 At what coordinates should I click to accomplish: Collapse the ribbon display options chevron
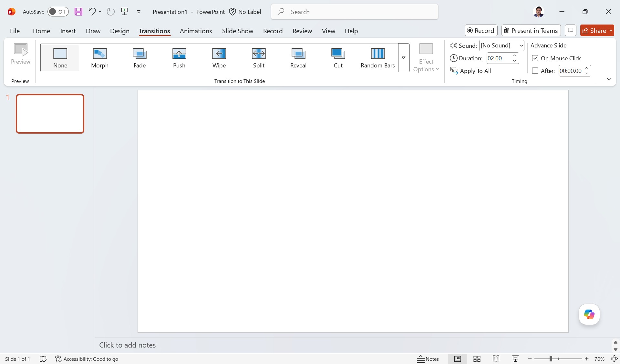(609, 79)
